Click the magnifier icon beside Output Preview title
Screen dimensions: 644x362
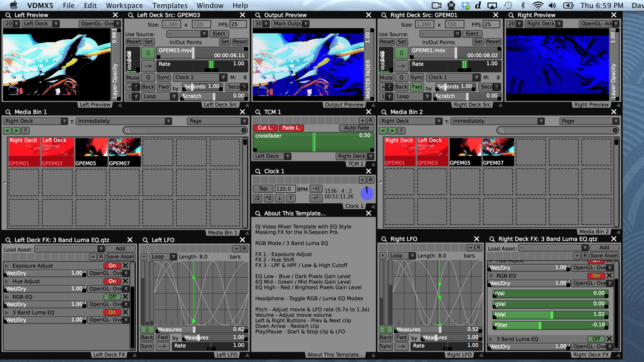(x=258, y=15)
